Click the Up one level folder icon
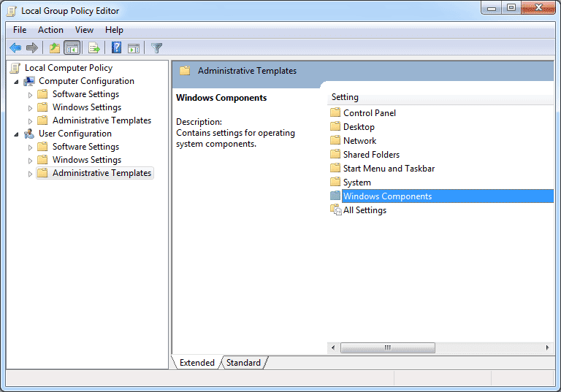 [55, 47]
